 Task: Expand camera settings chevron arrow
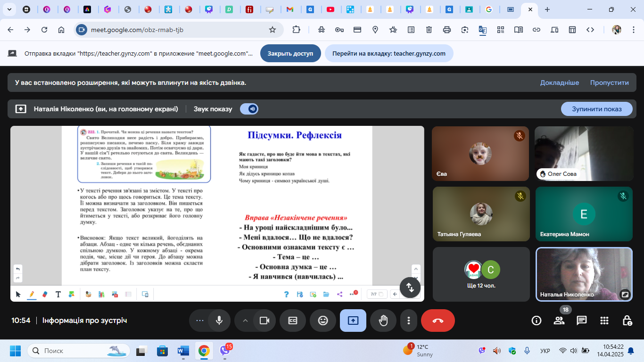[x=245, y=321]
